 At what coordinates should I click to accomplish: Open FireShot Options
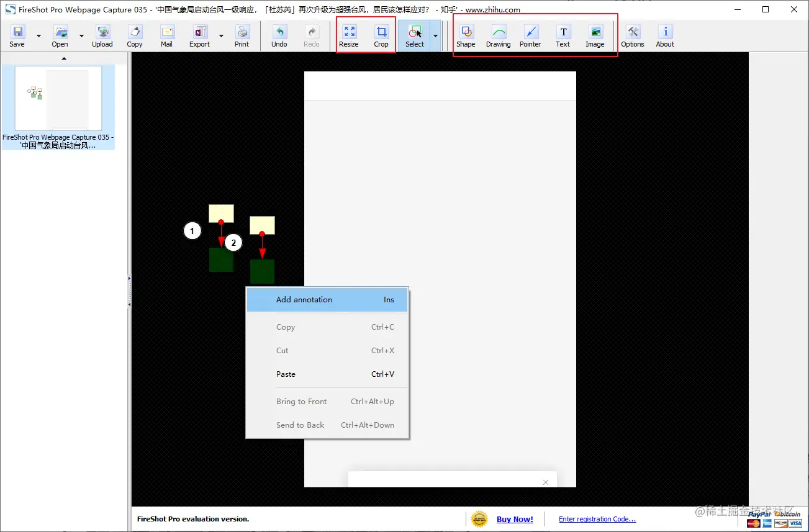633,35
